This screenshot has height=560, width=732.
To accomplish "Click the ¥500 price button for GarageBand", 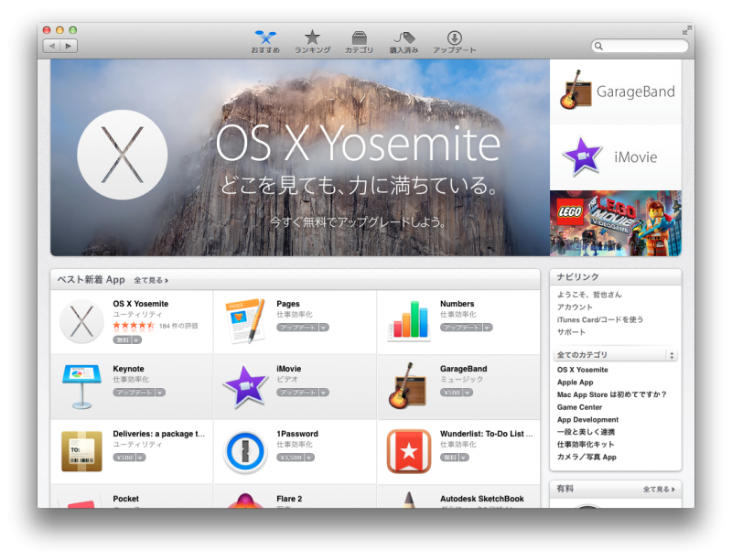I will click(x=451, y=392).
